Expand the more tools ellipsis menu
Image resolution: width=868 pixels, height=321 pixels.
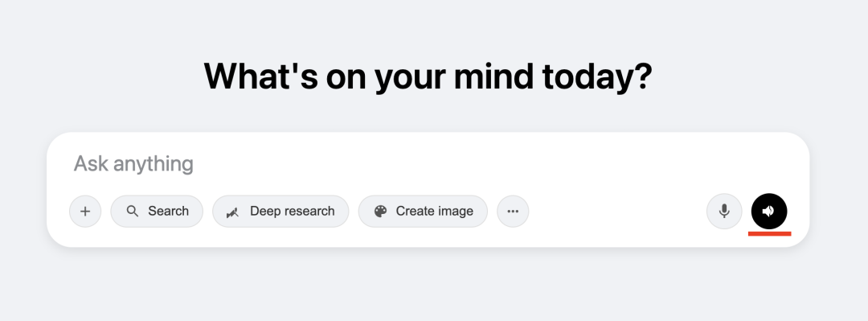pos(513,212)
